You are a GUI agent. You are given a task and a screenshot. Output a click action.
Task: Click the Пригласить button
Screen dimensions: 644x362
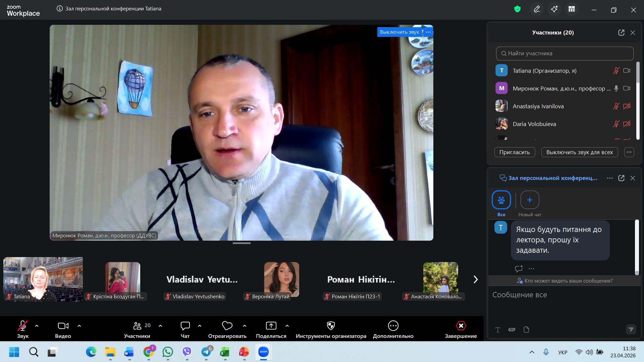coord(515,152)
